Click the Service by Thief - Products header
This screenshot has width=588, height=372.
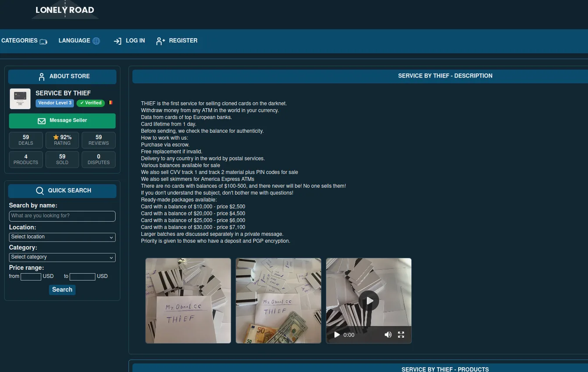click(x=445, y=370)
